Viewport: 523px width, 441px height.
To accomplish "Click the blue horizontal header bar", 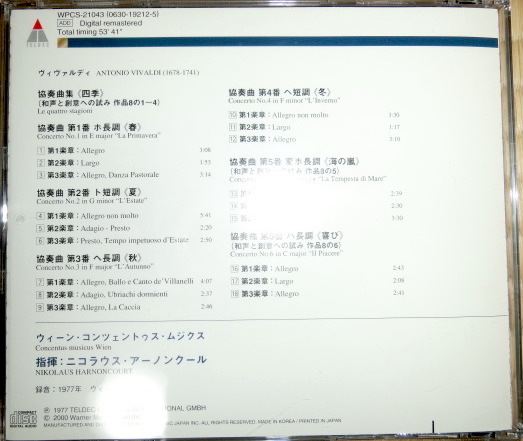I will coord(278,42).
